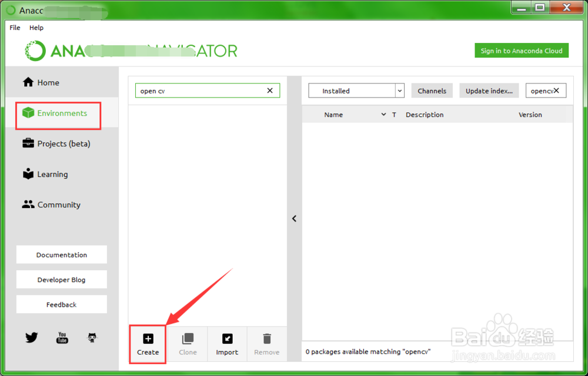Viewport: 588px width, 376px height.
Task: Open the File menu
Action: click(x=15, y=28)
